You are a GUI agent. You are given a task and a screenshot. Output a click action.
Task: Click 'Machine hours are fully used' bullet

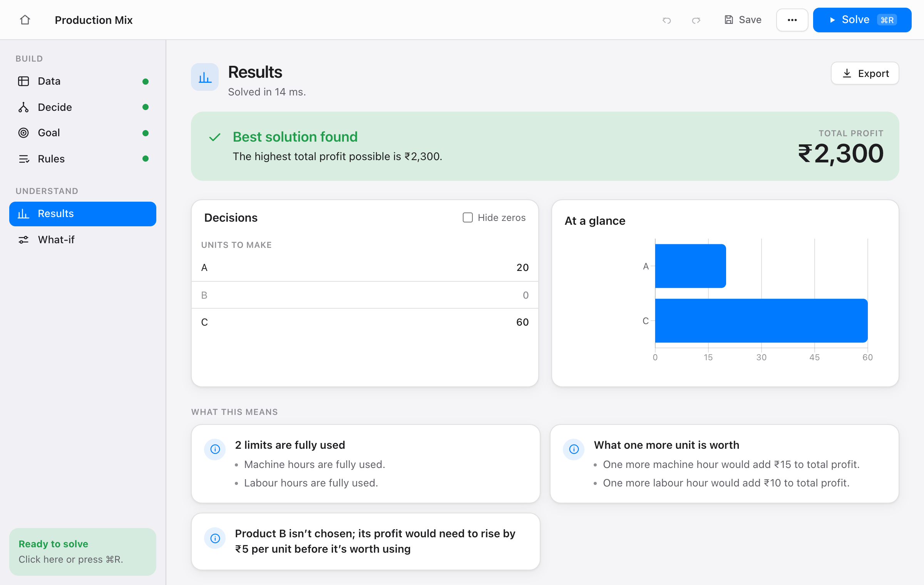pyautogui.click(x=315, y=465)
